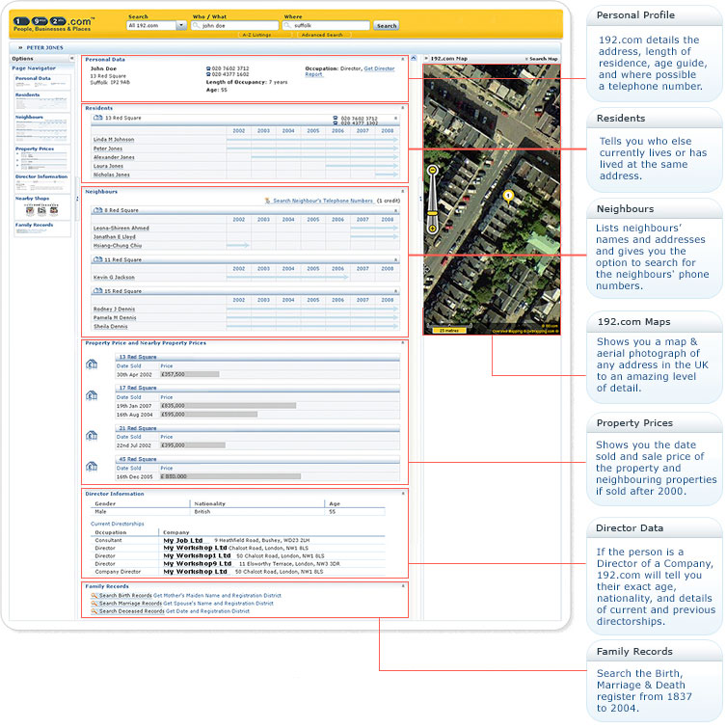Click the magnifier icon in the Where field
Image resolution: width=726 pixels, height=728 pixels.
coord(288,25)
